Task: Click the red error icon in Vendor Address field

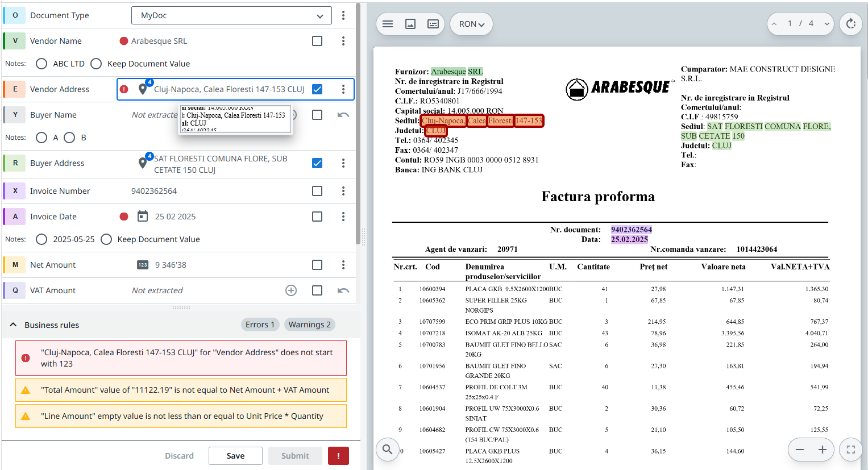Action: [x=124, y=89]
